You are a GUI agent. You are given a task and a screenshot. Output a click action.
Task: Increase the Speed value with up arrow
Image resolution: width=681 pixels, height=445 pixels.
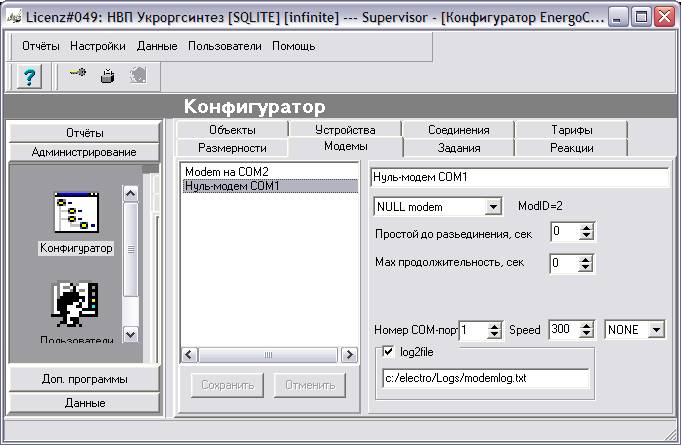[587, 325]
